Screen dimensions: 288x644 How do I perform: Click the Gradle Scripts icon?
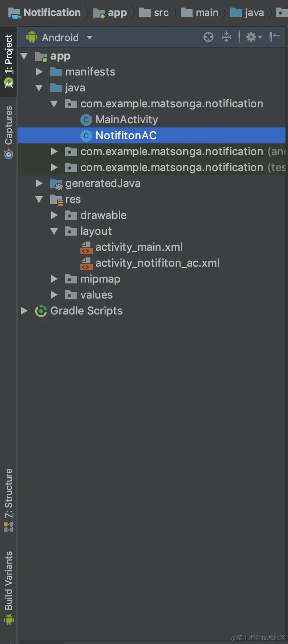tap(41, 311)
